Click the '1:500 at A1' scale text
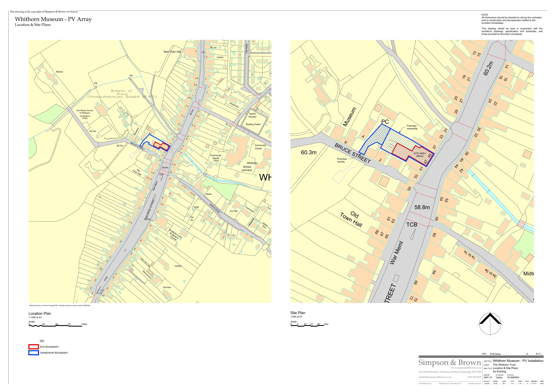The image size is (555, 392). 296,317
